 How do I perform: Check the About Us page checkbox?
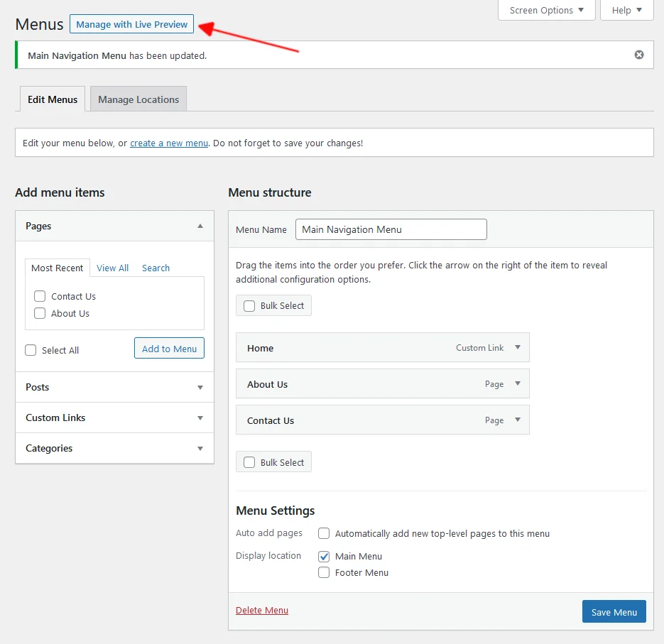point(40,313)
